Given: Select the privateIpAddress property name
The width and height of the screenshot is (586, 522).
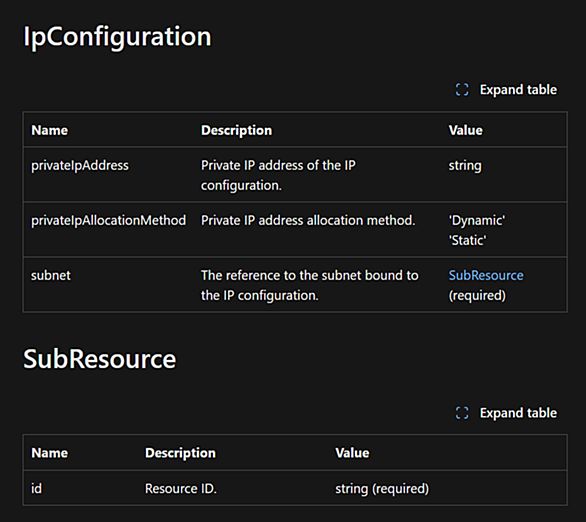Looking at the screenshot, I should point(80,166).
